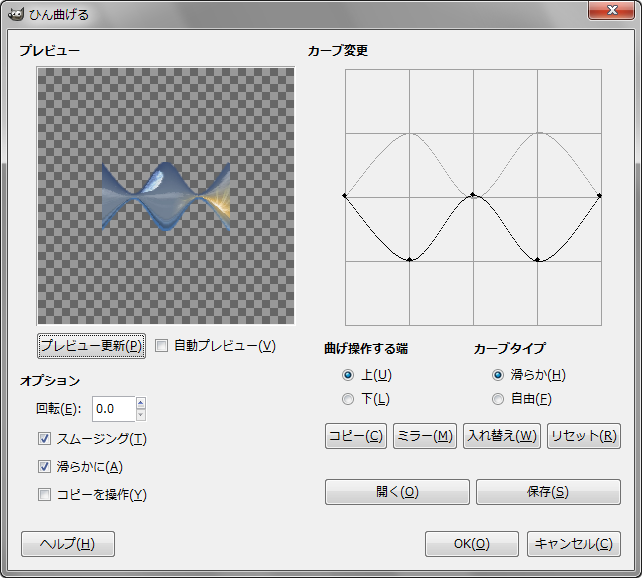Enable the 自動プレビュー checkbox
The image size is (642, 578).
pos(162,346)
